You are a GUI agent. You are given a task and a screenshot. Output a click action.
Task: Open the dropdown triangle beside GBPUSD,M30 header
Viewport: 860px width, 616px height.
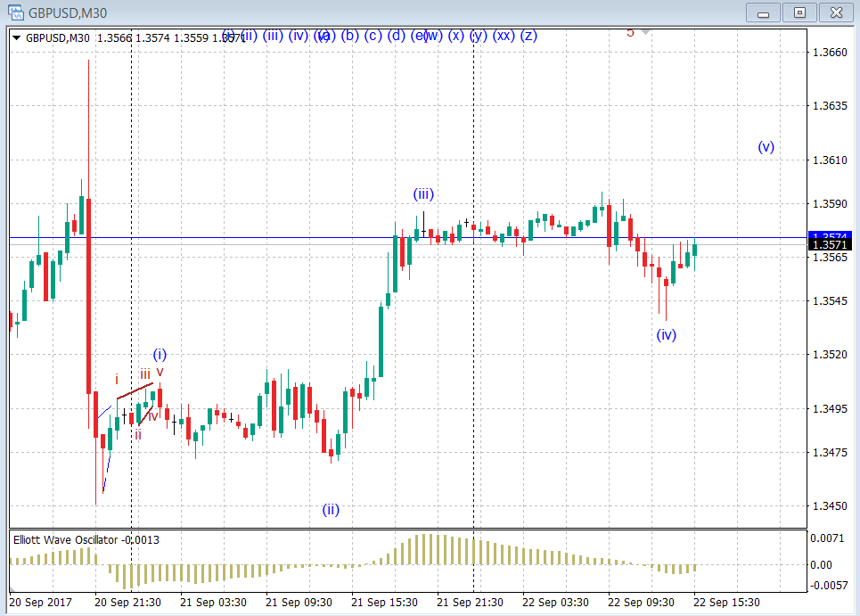(x=16, y=37)
